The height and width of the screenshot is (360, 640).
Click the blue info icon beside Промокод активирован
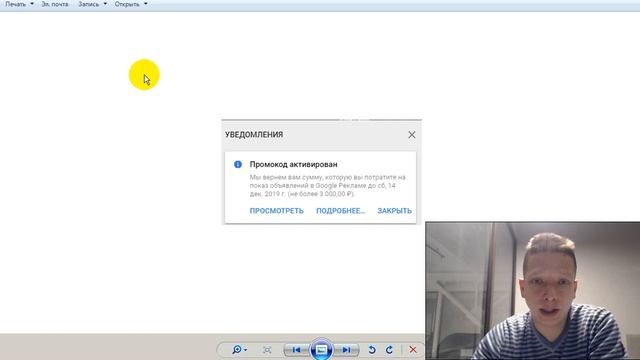[238, 164]
